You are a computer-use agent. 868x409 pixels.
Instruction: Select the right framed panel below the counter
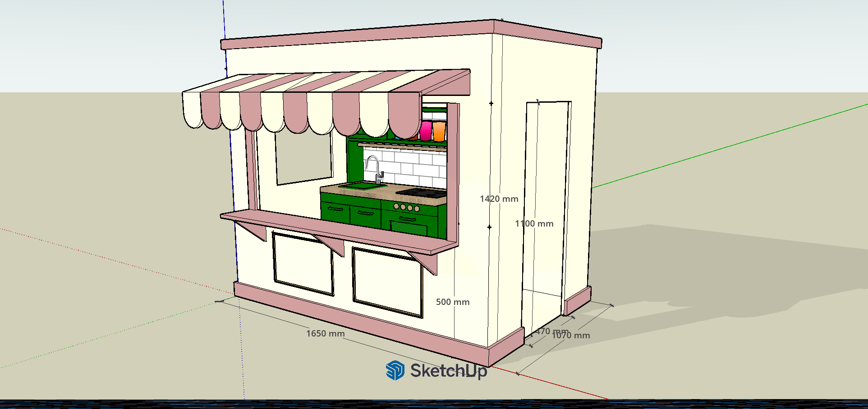387,282
